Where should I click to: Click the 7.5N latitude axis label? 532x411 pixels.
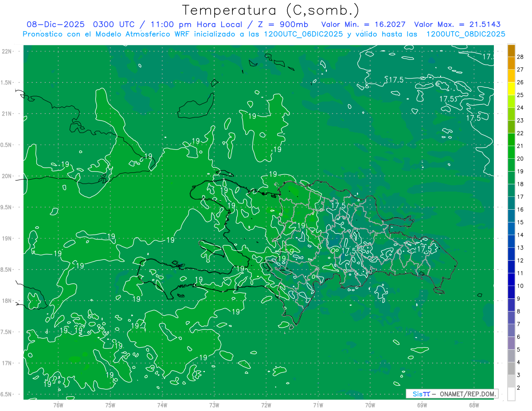click(7, 332)
